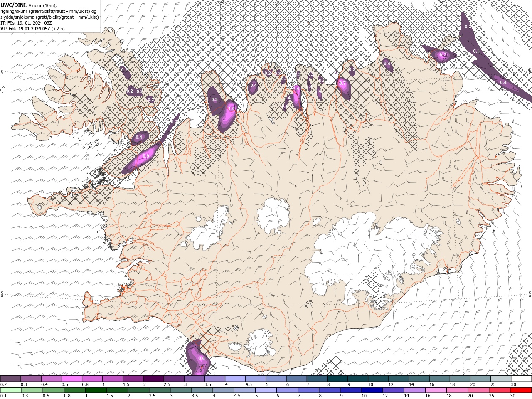Viewport: 532px width, 399px height.
Task: Click the 15W longitude label at top
Action: point(440,2)
